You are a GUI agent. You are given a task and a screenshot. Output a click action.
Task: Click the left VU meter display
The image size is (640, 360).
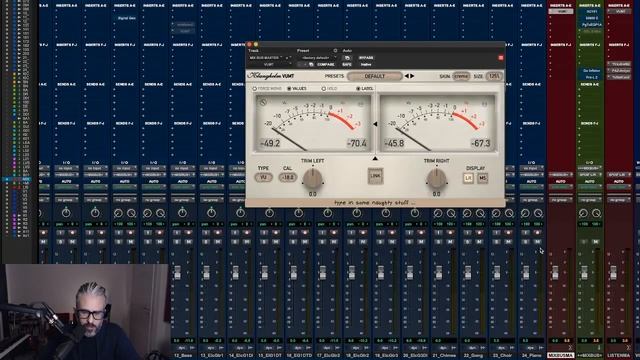coord(313,123)
